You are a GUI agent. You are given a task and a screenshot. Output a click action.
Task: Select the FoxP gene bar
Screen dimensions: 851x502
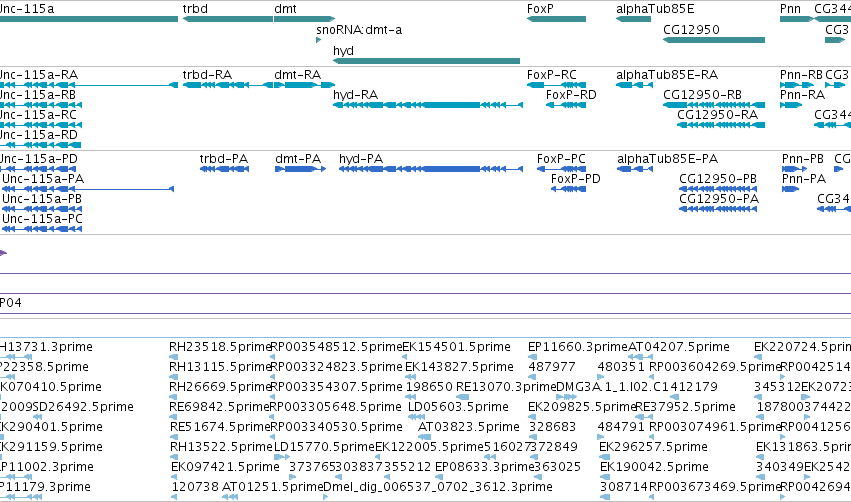pyautogui.click(x=556, y=19)
